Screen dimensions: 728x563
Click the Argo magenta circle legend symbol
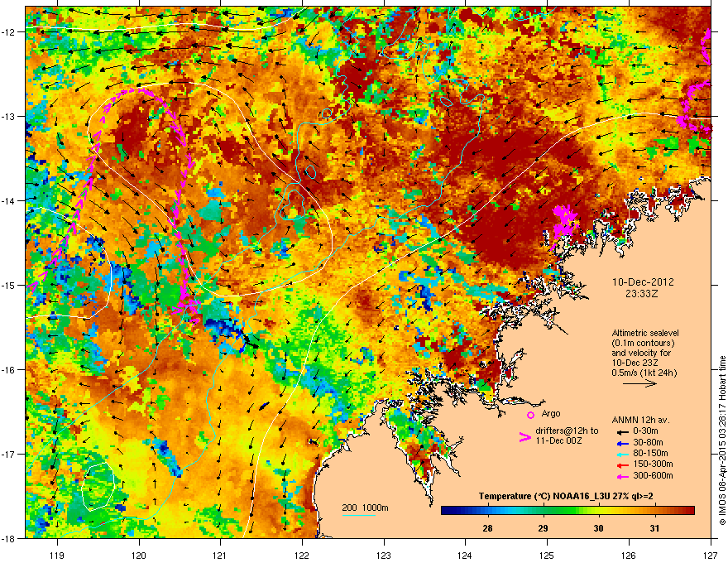point(530,415)
